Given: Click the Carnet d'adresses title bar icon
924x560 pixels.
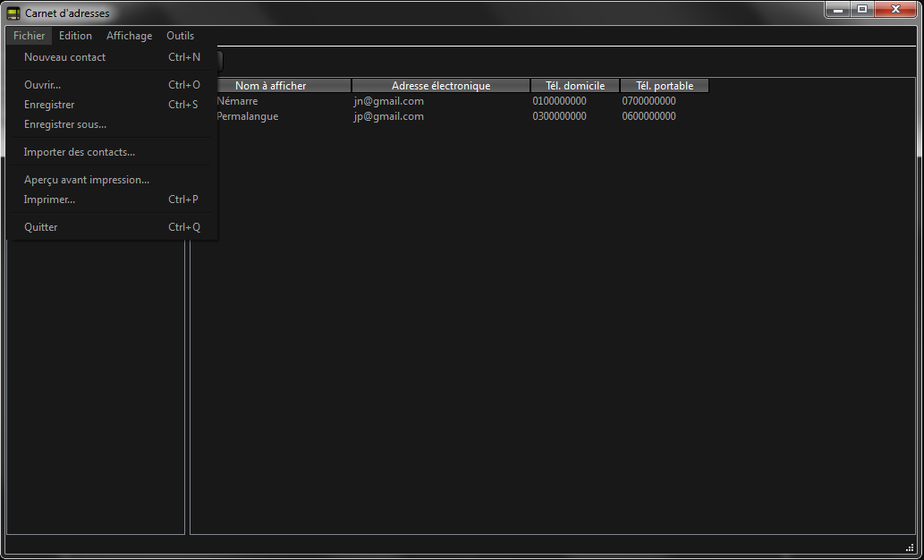Looking at the screenshot, I should coord(13,13).
